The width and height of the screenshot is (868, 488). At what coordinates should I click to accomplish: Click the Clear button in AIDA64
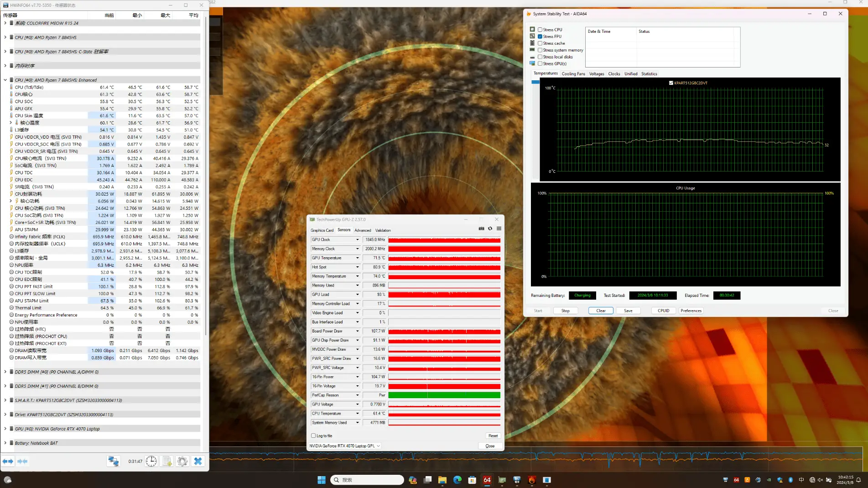[x=601, y=311]
